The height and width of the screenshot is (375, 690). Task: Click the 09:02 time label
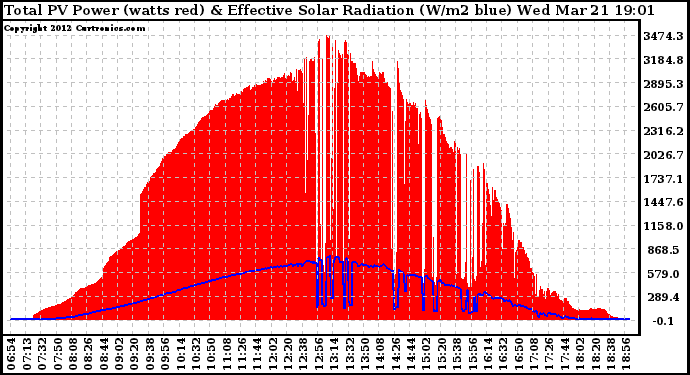pos(119,354)
